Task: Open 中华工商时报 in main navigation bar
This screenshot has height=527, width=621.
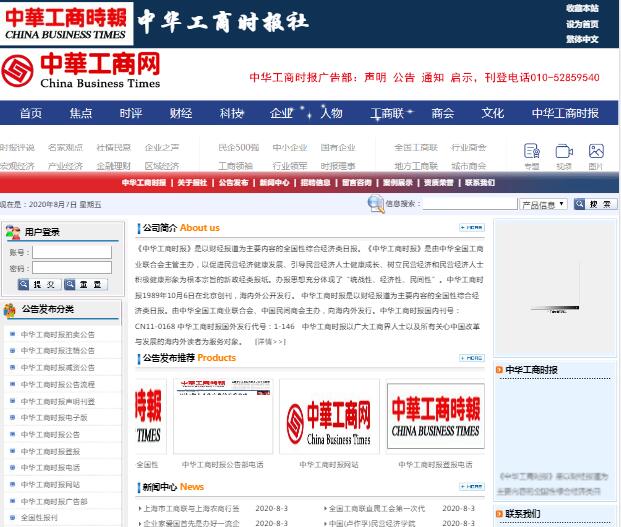Action: pos(565,113)
